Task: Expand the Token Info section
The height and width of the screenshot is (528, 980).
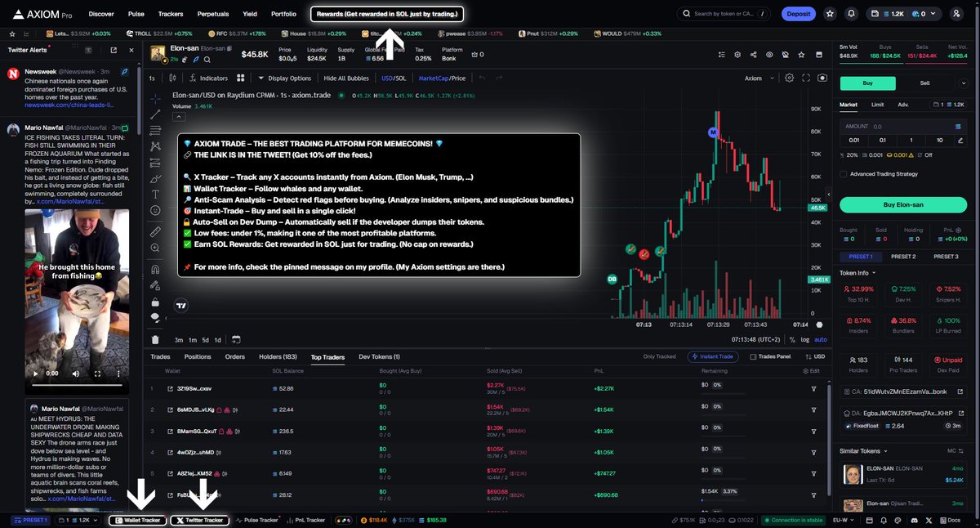Action: (857, 273)
